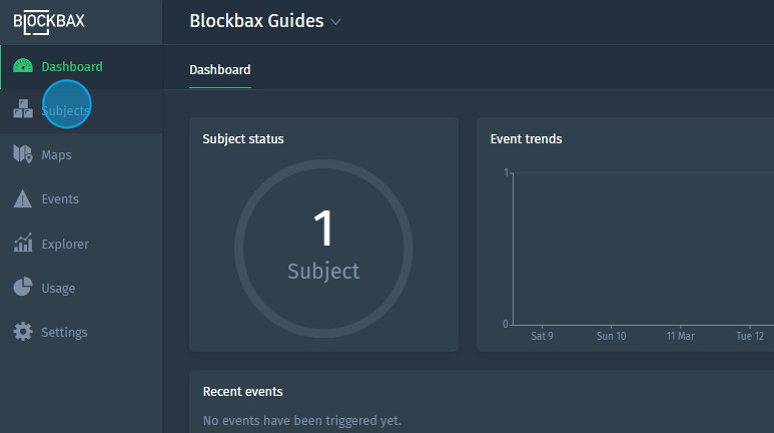Click the Recent events panel heading
The height and width of the screenshot is (433, 774).
242,391
